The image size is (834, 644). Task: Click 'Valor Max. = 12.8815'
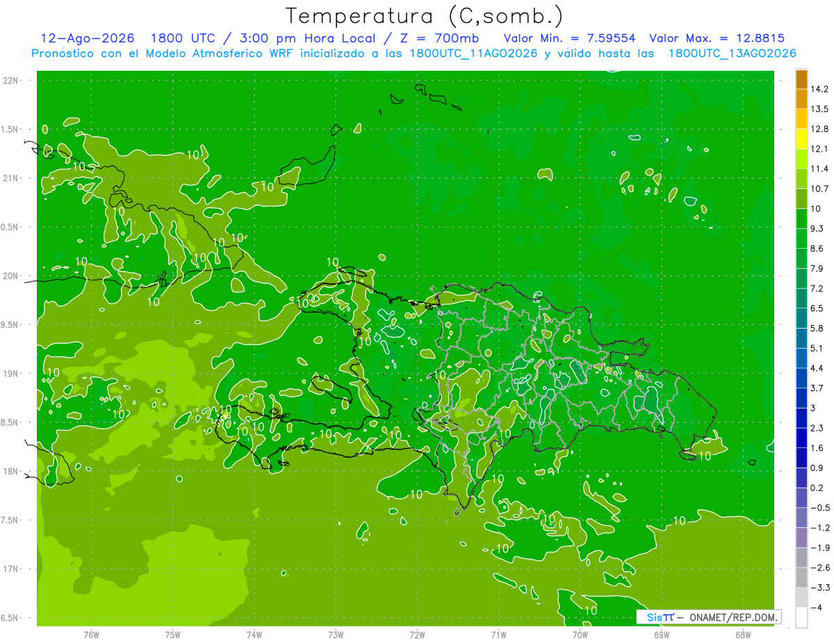(x=717, y=38)
